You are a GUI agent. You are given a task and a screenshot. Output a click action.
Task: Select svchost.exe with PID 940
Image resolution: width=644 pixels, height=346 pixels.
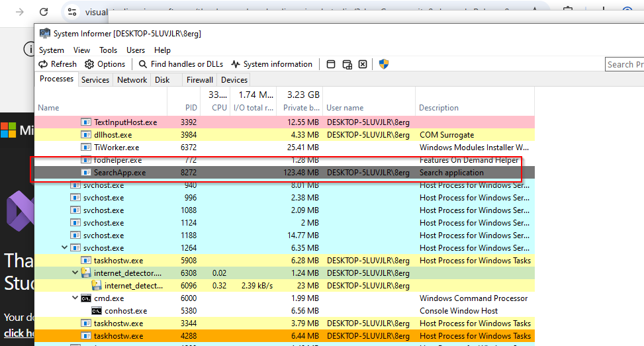[285, 185]
